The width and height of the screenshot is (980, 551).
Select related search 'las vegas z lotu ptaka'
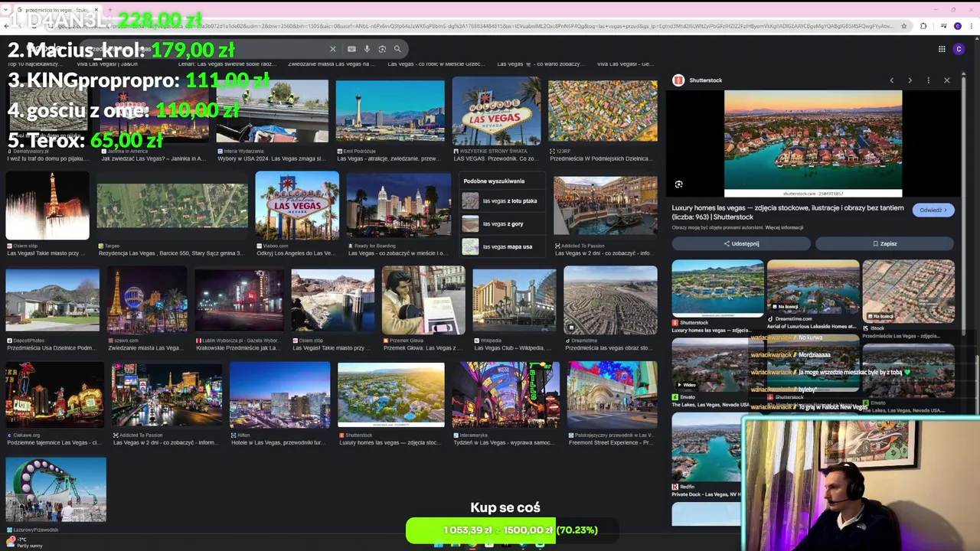(x=501, y=201)
